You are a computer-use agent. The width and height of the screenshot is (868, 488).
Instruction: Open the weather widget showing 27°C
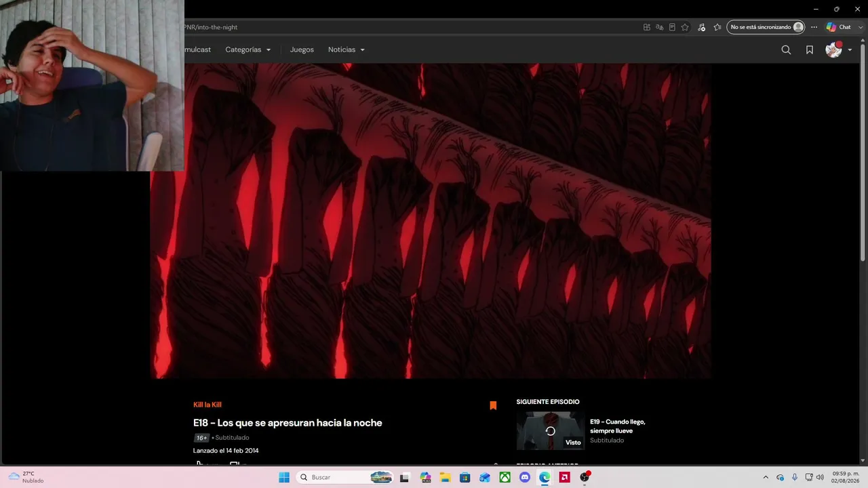(27, 477)
